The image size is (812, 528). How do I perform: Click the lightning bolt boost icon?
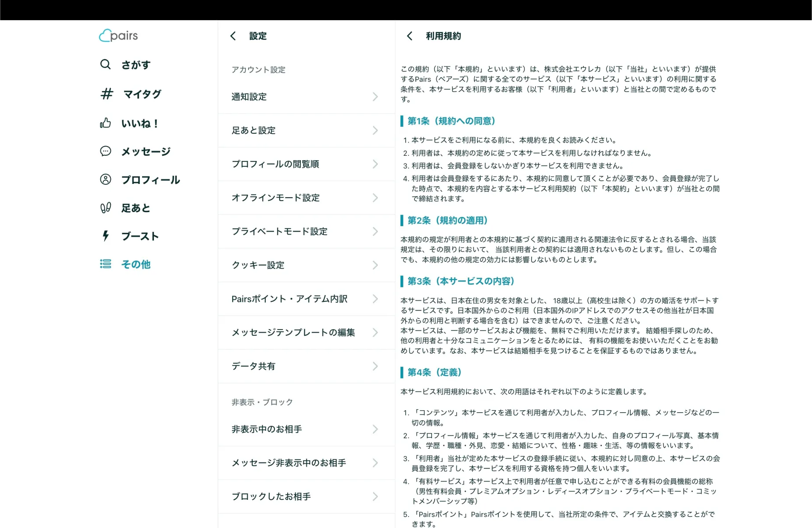click(106, 236)
